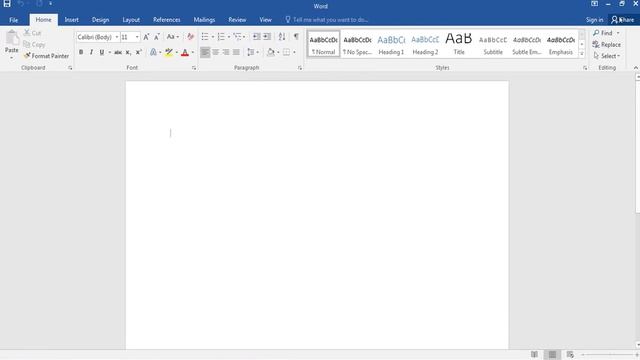This screenshot has height=360, width=640.
Task: Switch to the Design tab
Action: point(100,20)
